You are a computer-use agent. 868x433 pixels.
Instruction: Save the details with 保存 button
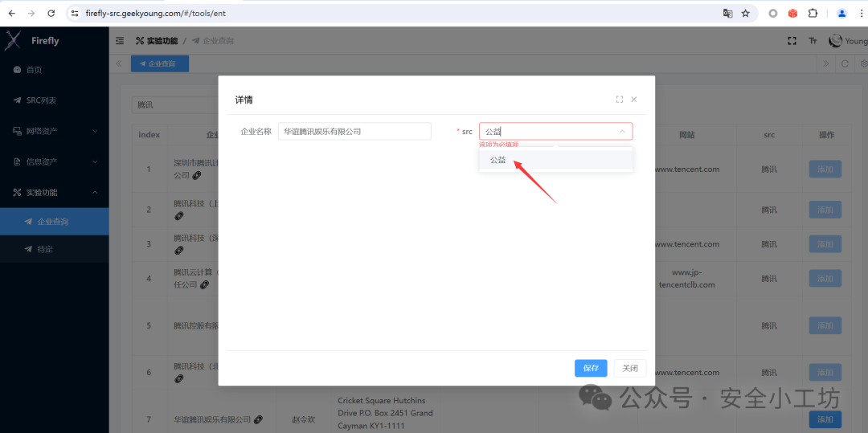coord(591,368)
